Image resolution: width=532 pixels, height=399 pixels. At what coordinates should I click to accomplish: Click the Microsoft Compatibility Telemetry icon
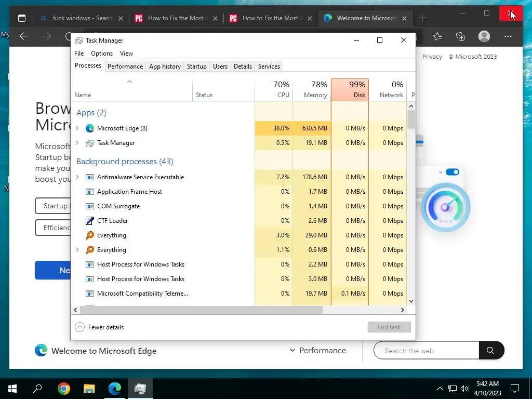89,294
